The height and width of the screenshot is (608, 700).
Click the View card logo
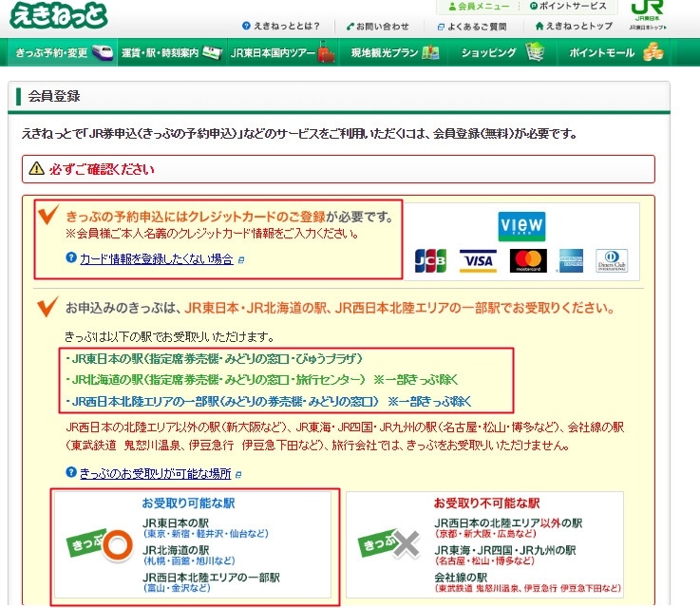(x=521, y=226)
